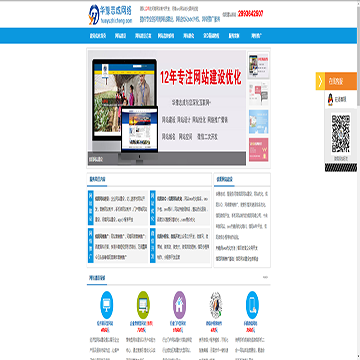Click the blue presentation board package icon

pyautogui.click(x=107, y=305)
